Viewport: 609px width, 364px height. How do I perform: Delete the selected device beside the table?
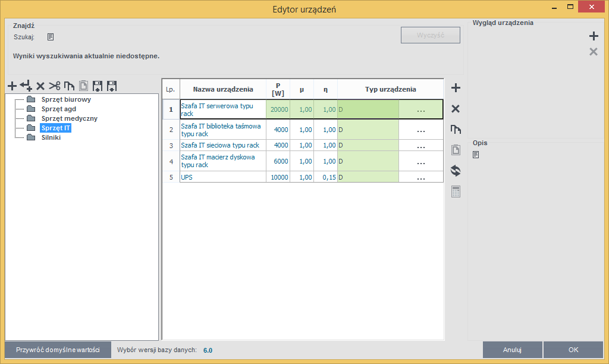pyautogui.click(x=456, y=109)
